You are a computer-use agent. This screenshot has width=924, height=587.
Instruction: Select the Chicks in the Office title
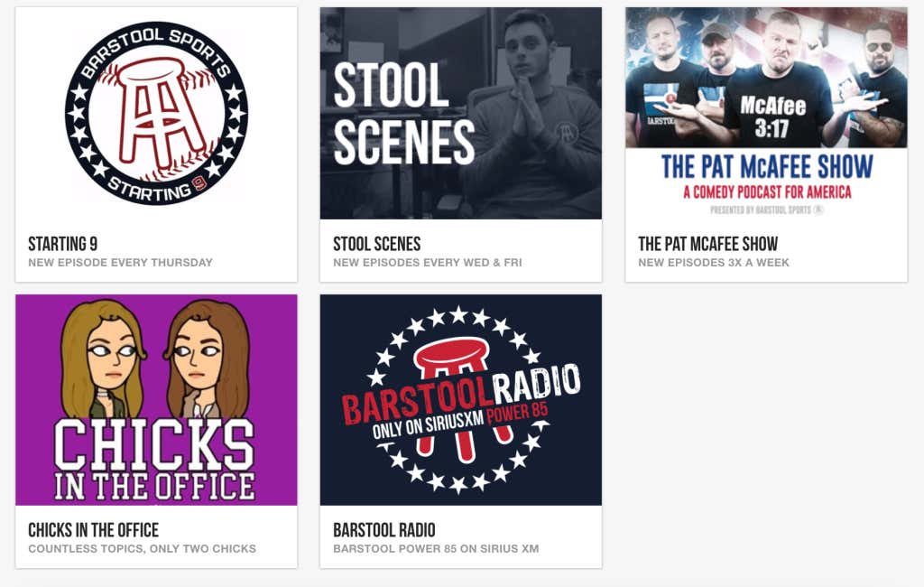(x=95, y=531)
